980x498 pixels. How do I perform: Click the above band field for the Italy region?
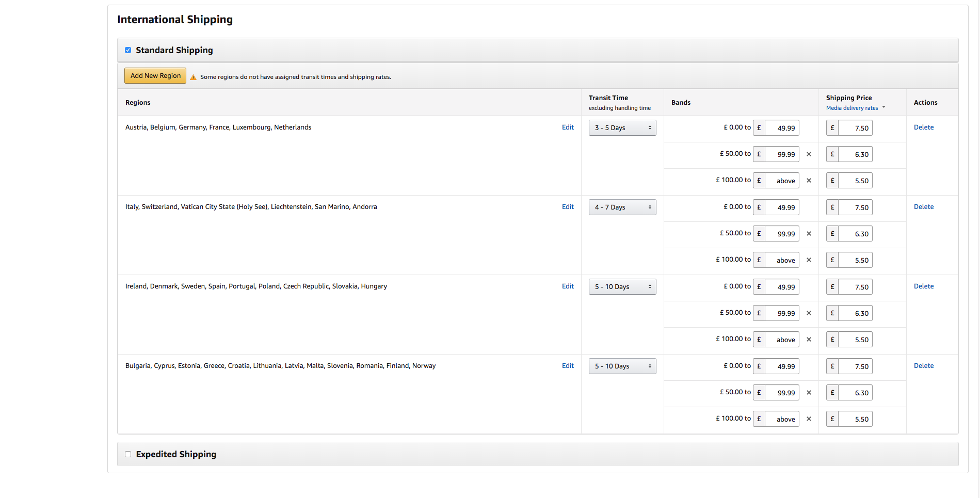tap(782, 260)
